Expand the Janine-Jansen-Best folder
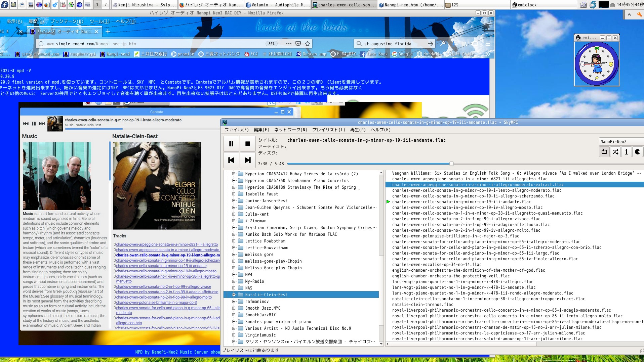Screen dimensions: 644x362 [233, 200]
